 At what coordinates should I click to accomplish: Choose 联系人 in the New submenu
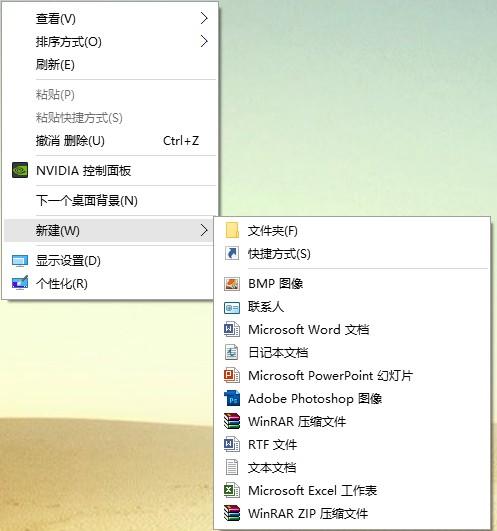(x=352, y=306)
